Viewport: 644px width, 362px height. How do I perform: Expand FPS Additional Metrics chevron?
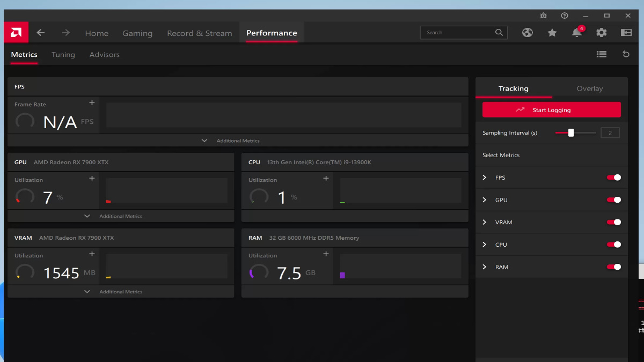pos(204,141)
